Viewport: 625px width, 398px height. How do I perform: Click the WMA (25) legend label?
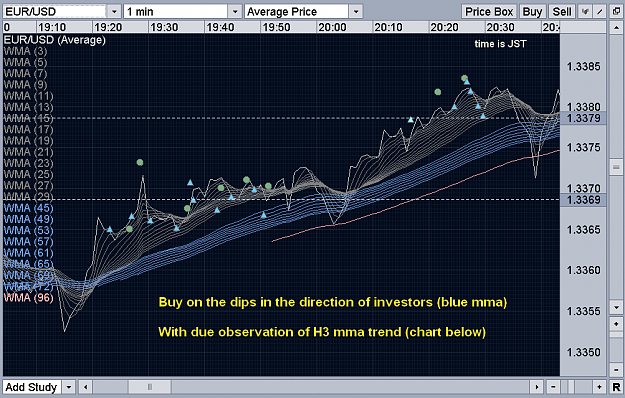click(28, 174)
